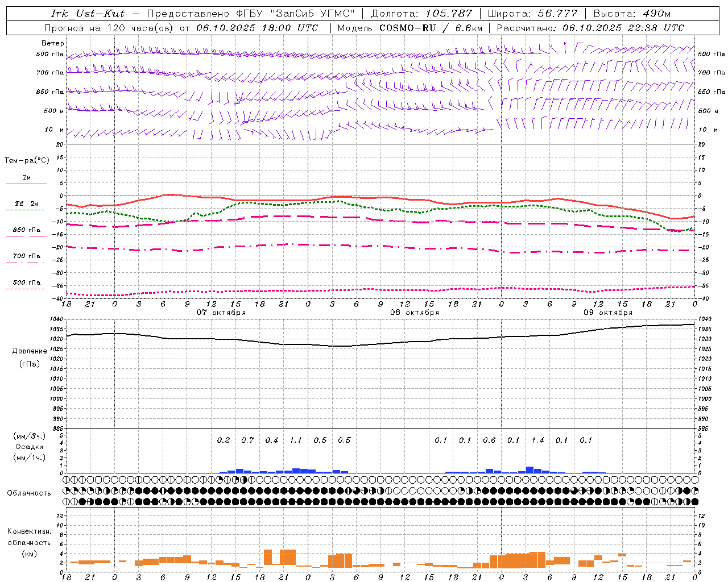Click the 0.2 precipitation total

(224, 440)
